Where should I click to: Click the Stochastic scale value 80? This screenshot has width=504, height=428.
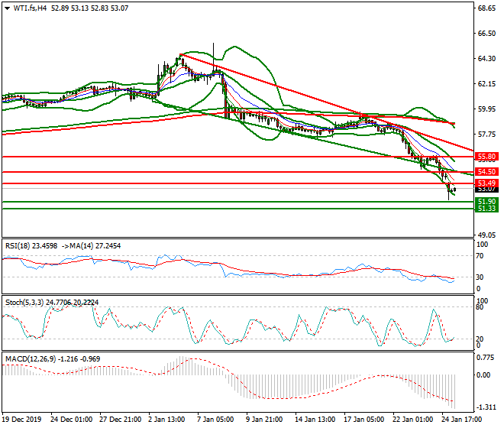(x=480, y=307)
